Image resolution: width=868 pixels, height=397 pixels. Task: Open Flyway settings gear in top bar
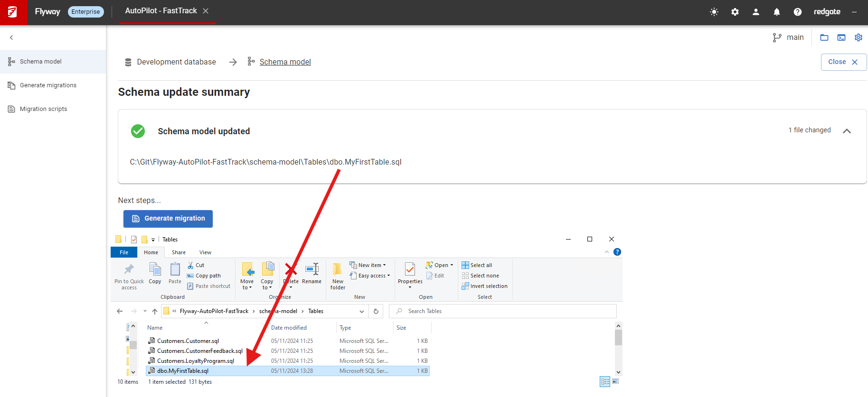tap(735, 12)
